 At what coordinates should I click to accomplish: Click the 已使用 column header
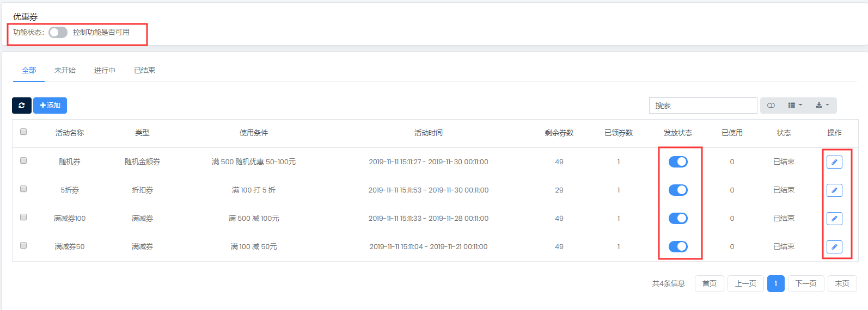(732, 133)
